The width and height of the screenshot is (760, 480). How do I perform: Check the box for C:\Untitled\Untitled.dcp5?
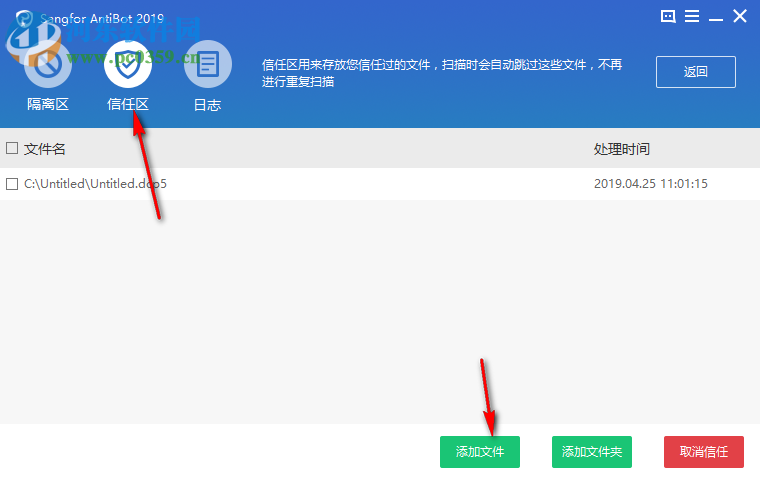click(12, 184)
